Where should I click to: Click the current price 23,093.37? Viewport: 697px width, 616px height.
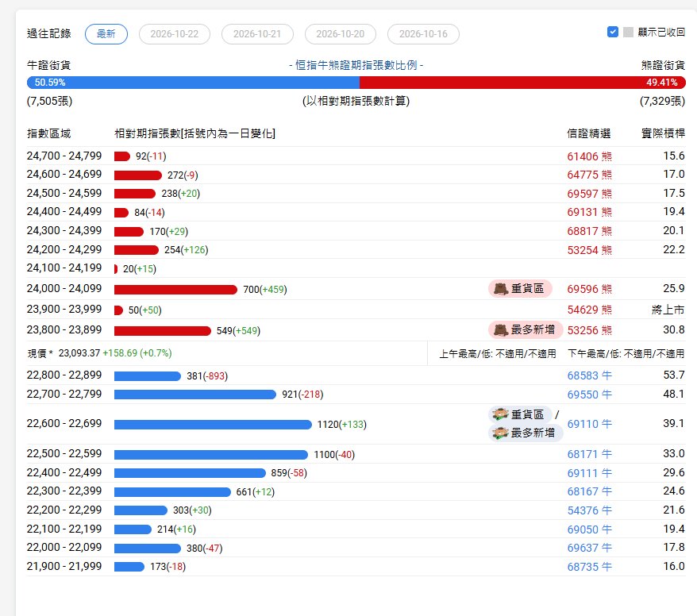79,353
